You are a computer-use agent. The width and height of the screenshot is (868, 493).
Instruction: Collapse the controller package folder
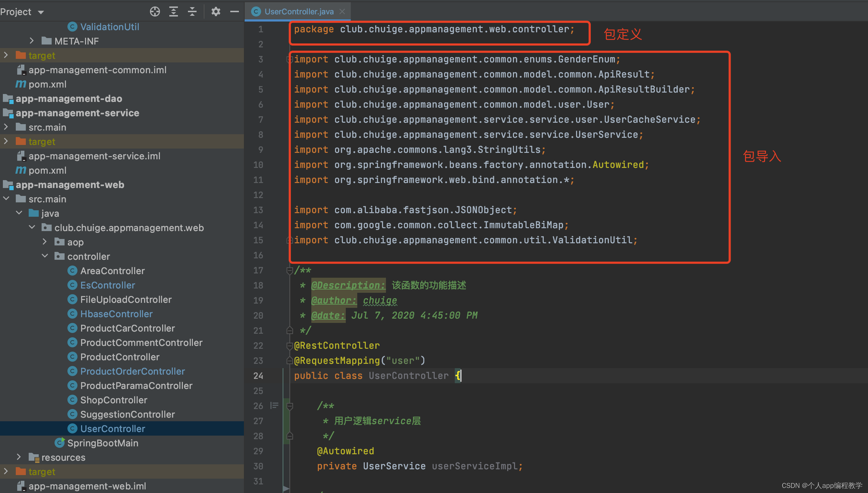pyautogui.click(x=45, y=256)
